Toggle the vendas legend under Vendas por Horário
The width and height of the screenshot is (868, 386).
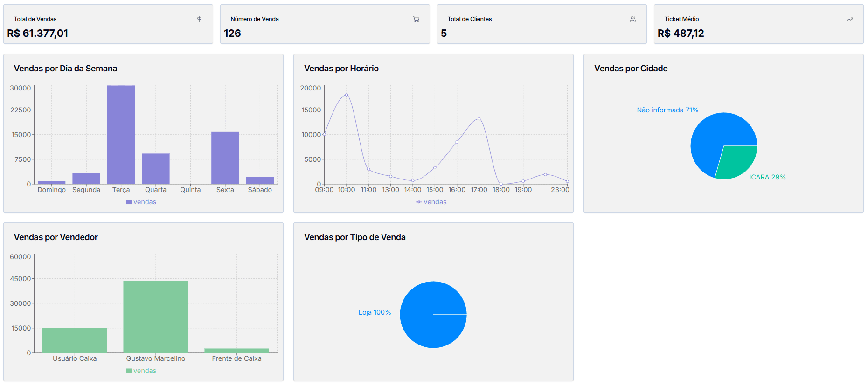(431, 202)
